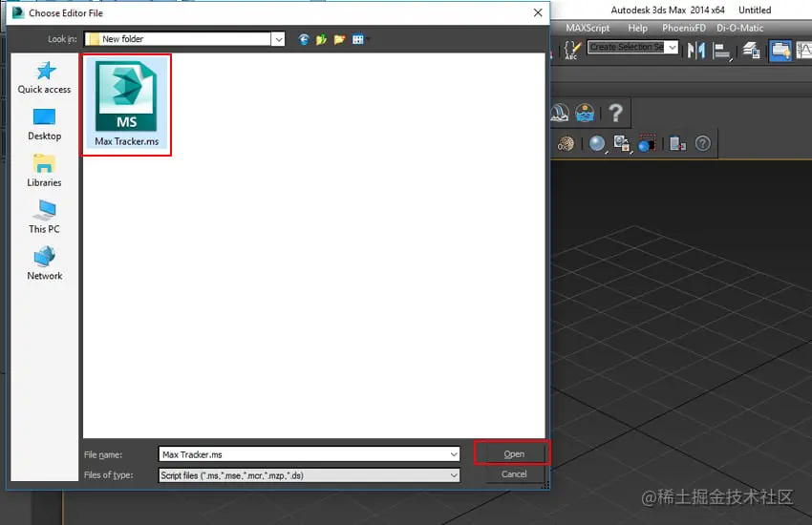Click the PhoenixFD waterfall icon
Viewport: 812px width, 525px height.
tap(559, 113)
